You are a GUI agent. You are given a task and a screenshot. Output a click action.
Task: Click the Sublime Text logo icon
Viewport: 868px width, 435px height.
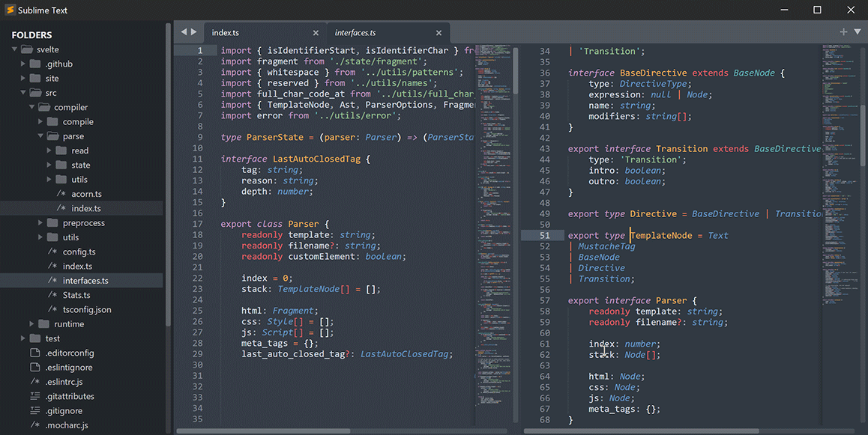10,10
